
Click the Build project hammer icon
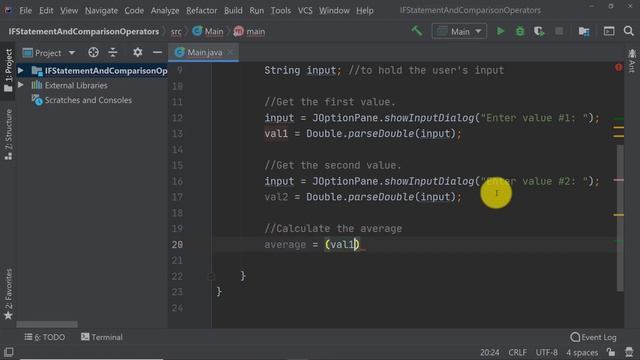(x=417, y=31)
